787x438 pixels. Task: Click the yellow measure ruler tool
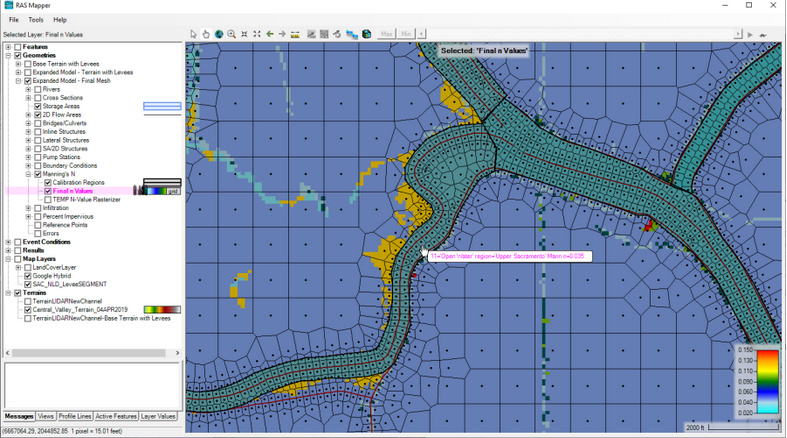(x=297, y=34)
